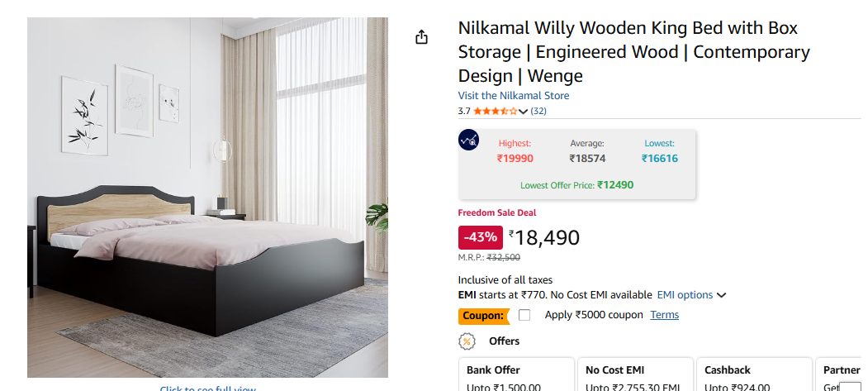This screenshot has height=391, width=868.
Task: Open the 32 customer reviews link
Action: 538,111
